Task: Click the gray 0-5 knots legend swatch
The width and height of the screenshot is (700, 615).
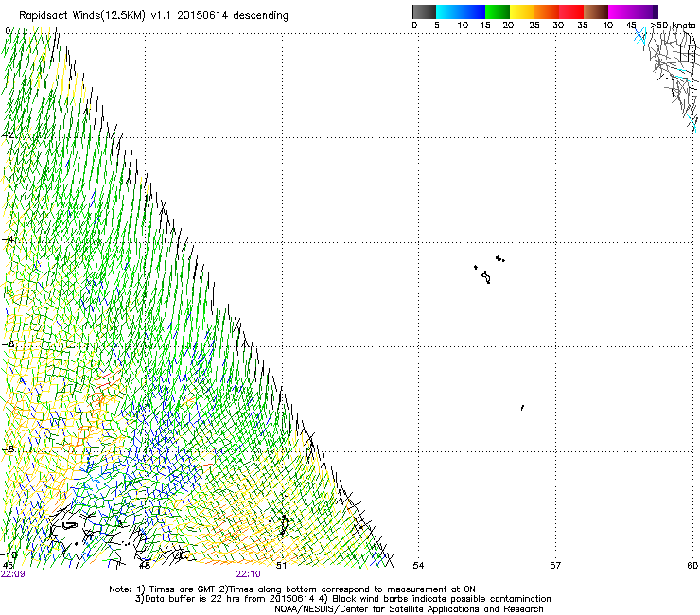Action: [424, 11]
